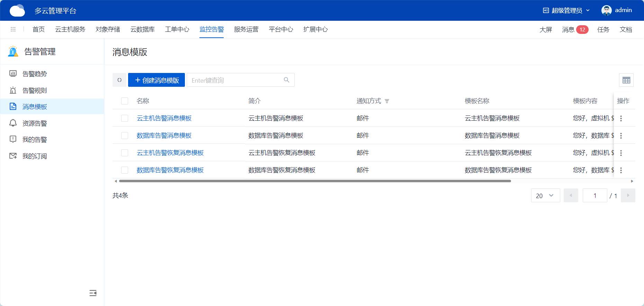This screenshot has height=306, width=644.
Task: Expand the page size dropdown showing 20
Action: [545, 196]
